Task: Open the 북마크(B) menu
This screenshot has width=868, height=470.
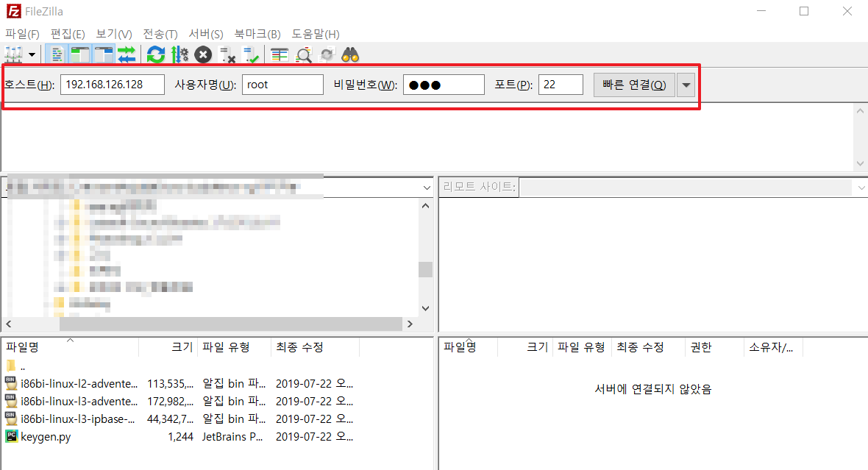Action: (x=257, y=35)
